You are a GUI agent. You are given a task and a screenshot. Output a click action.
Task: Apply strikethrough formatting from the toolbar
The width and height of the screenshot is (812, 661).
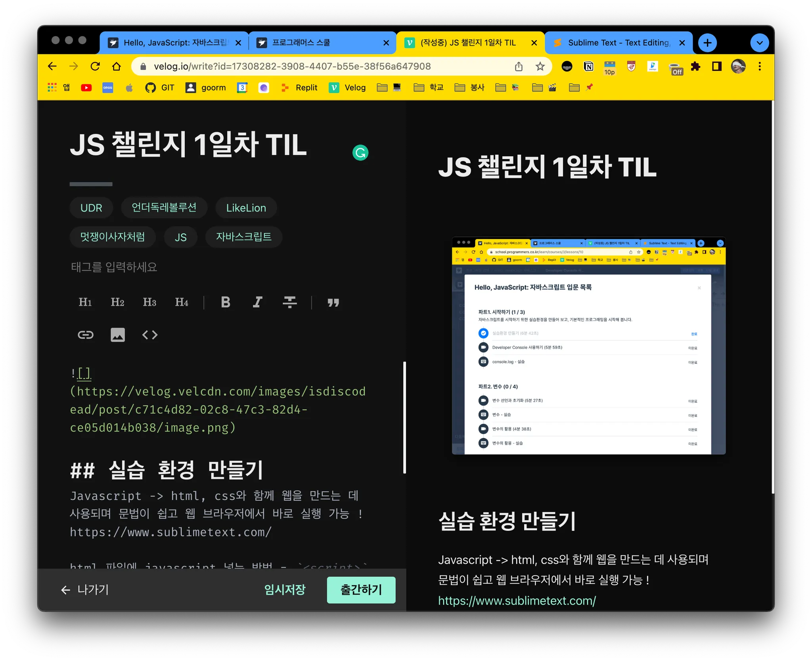point(290,302)
